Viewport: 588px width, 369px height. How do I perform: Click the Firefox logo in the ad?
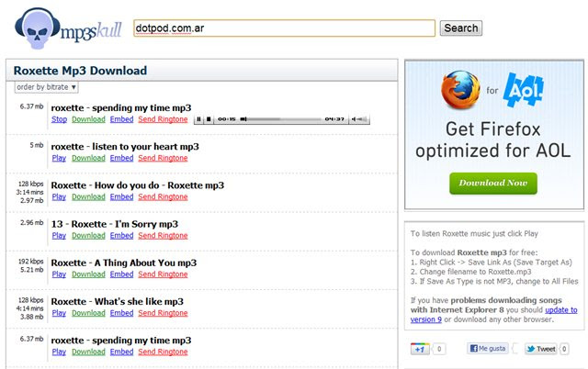[x=460, y=90]
